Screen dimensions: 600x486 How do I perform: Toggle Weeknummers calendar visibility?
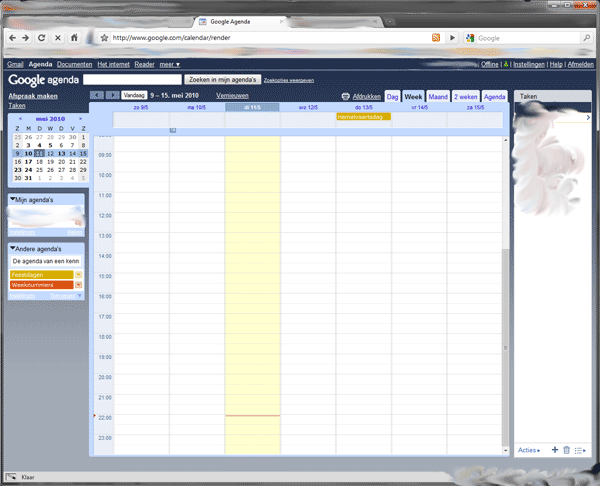[42, 285]
